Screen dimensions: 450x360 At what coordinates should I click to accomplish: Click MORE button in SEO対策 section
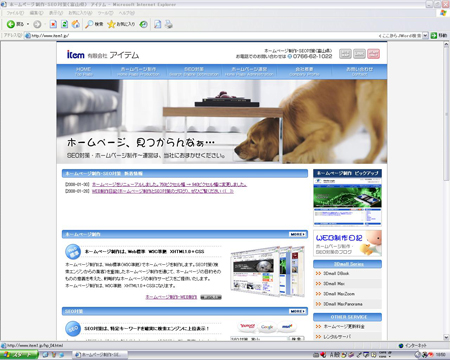[x=297, y=311]
